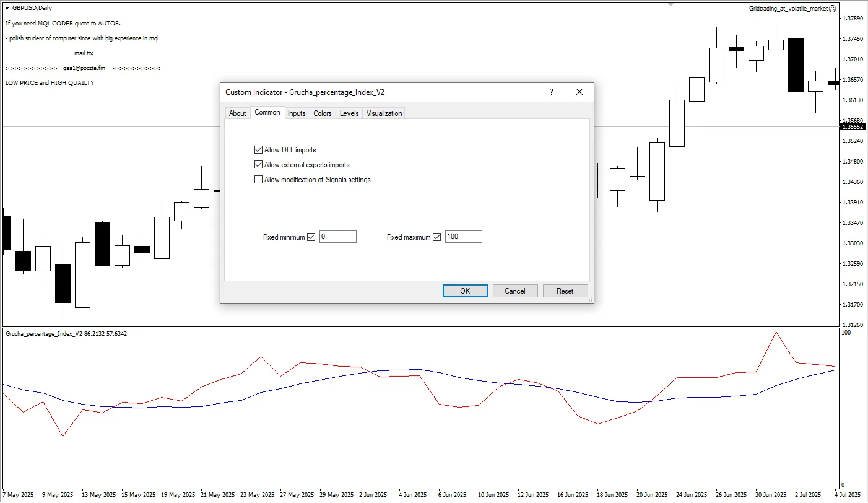Viewport: 868px width, 503px height.
Task: Click the Fixed minimum value field
Action: [x=338, y=237]
